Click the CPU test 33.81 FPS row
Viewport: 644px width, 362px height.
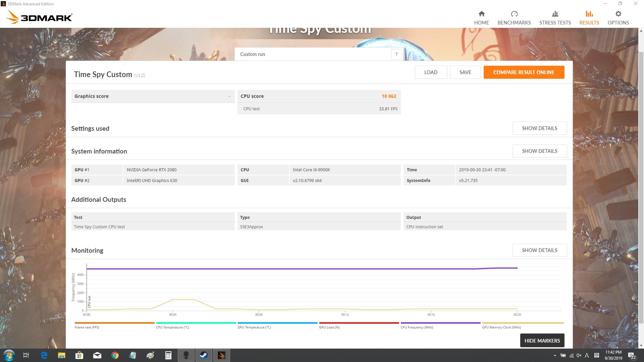point(319,109)
